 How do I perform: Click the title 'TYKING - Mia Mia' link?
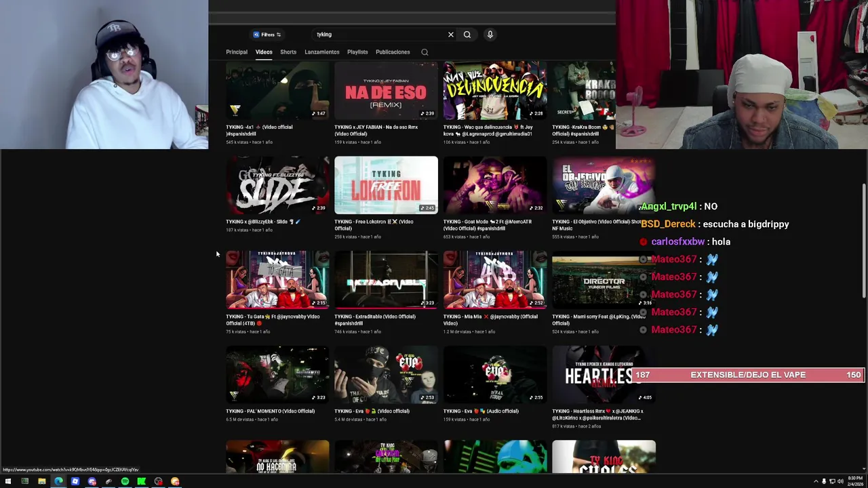pyautogui.click(x=490, y=320)
